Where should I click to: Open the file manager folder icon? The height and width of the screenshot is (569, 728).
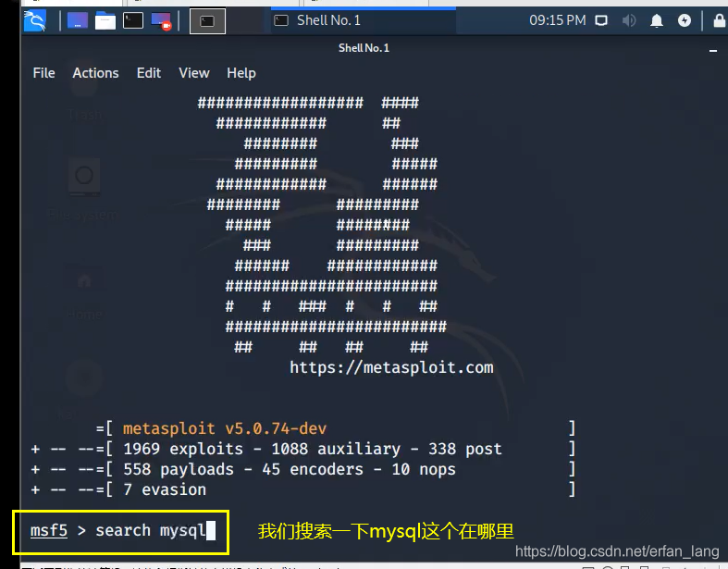(x=105, y=21)
